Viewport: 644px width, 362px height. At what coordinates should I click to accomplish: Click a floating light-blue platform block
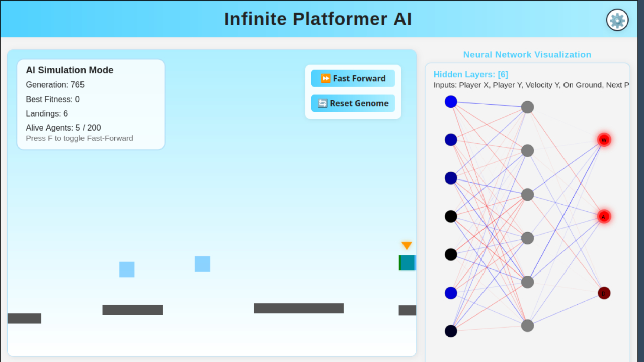pos(127,269)
